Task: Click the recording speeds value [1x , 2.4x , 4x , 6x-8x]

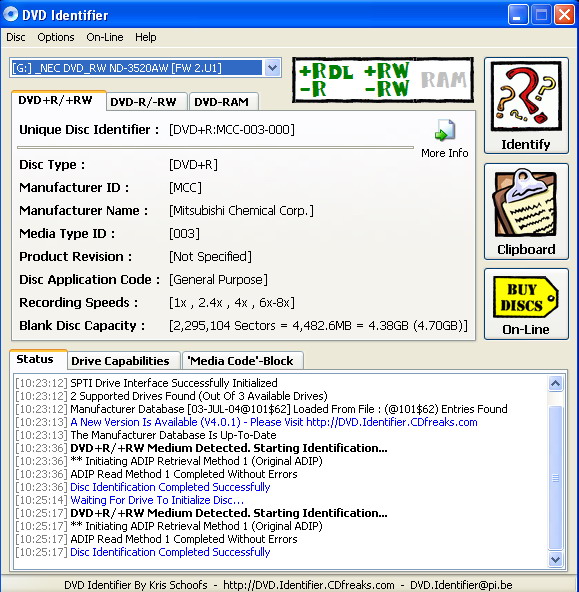Action: pyautogui.click(x=232, y=303)
